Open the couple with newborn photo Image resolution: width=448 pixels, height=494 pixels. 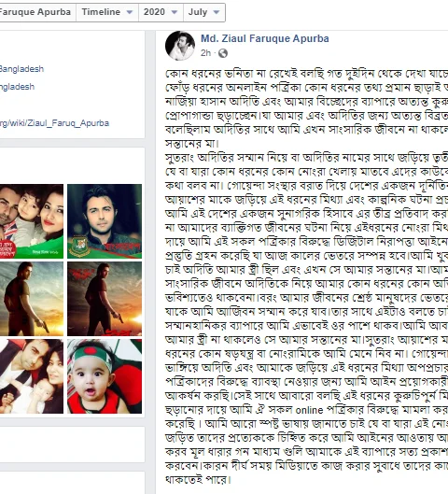tap(32, 376)
